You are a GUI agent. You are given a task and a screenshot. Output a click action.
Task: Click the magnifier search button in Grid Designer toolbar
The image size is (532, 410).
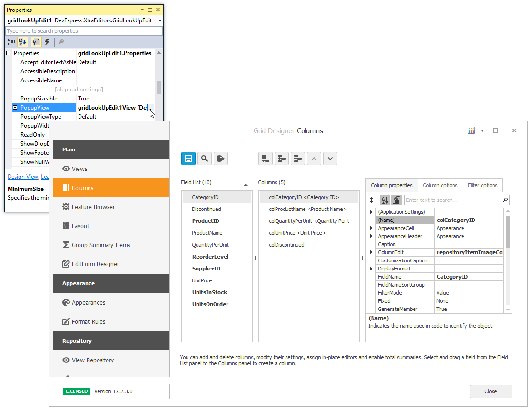click(205, 159)
